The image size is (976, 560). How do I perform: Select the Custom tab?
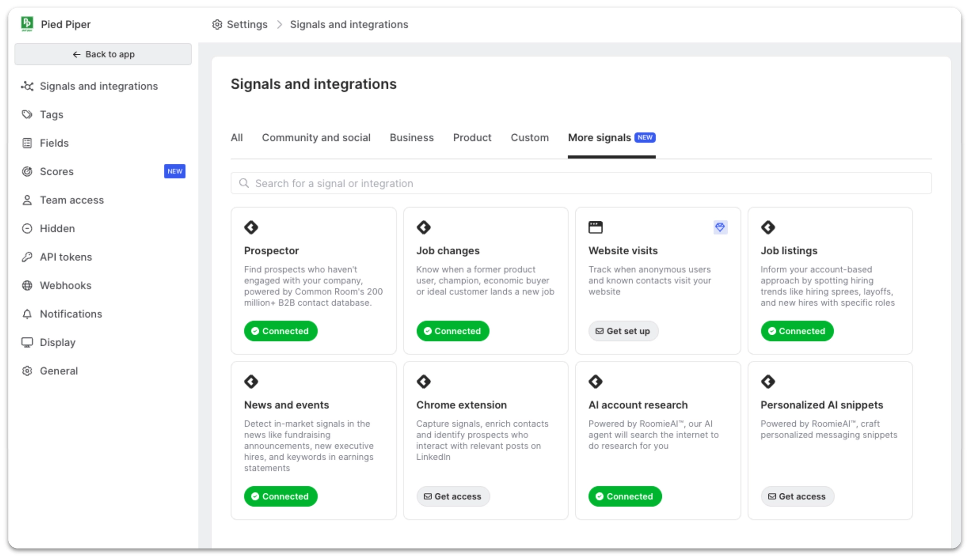[x=529, y=138]
